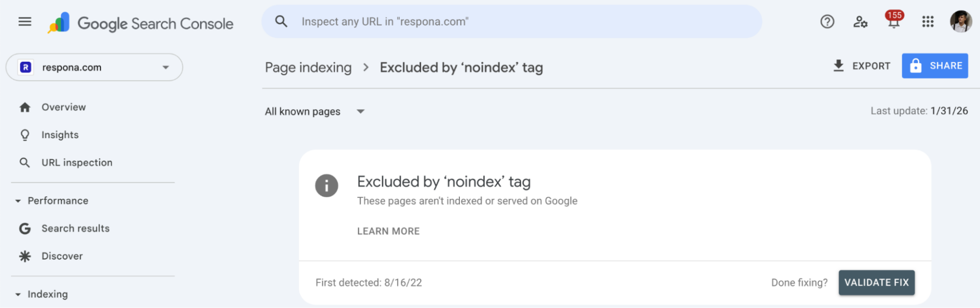Open Insights from the sidebar
This screenshot has height=308, width=980.
click(60, 135)
